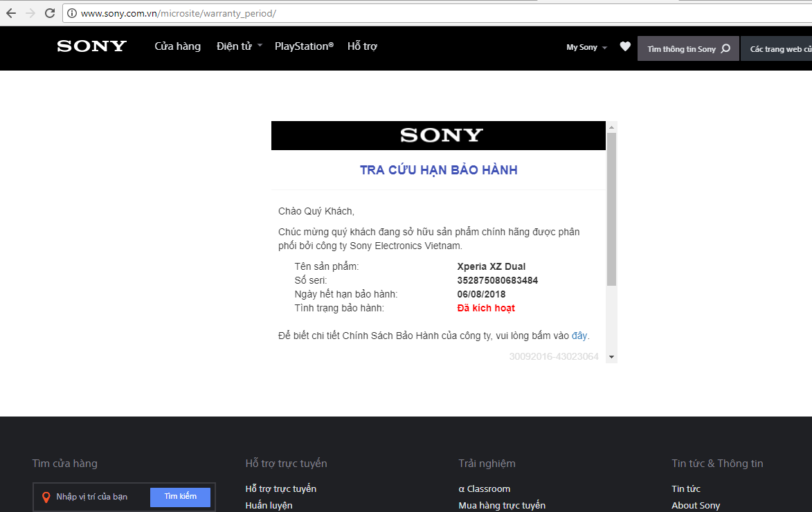Click the reference code 30092016-43023064

[554, 357]
